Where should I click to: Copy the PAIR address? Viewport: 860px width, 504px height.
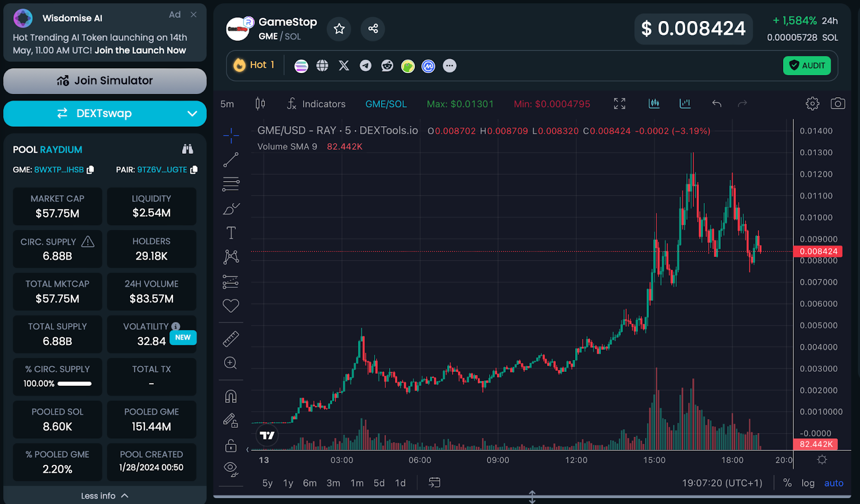194,170
